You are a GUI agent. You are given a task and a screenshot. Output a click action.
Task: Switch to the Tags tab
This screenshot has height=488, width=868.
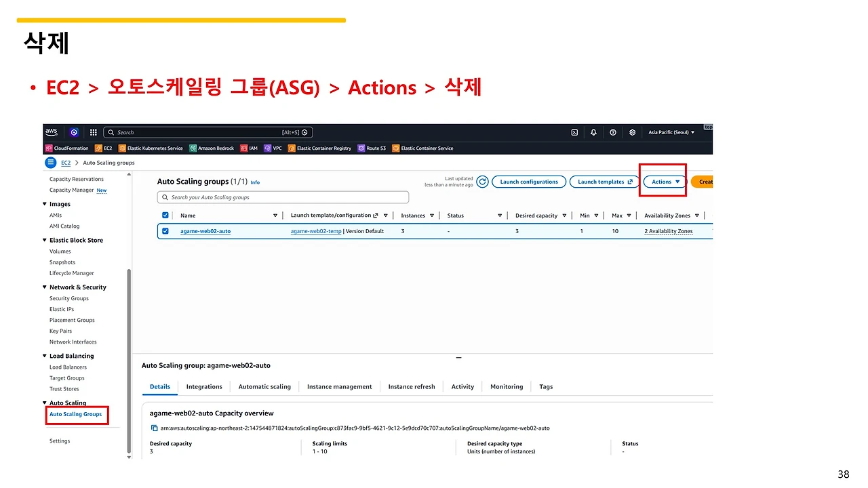[546, 387]
